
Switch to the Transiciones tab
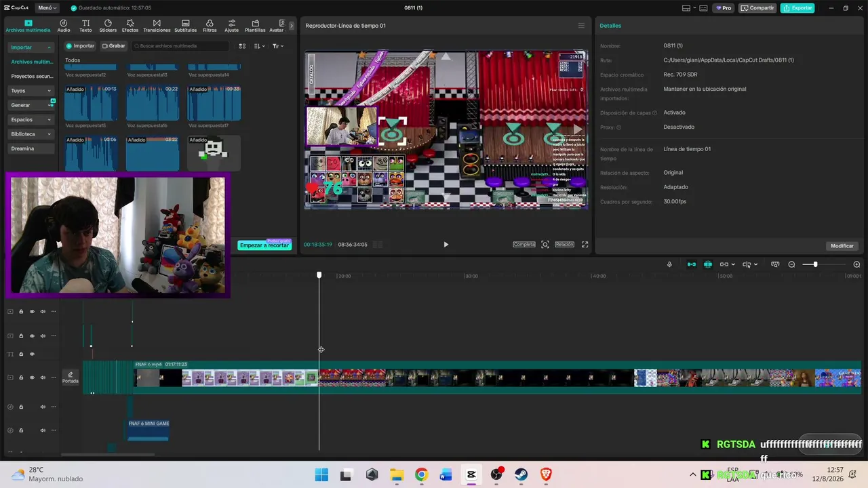pos(157,26)
